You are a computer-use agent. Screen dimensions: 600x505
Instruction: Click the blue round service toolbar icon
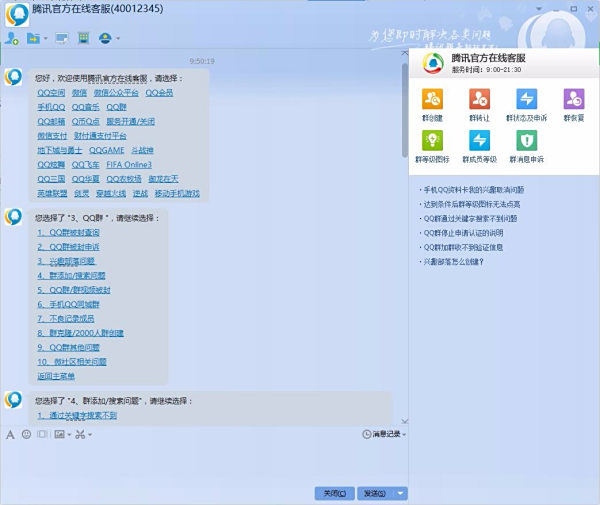pos(105,38)
